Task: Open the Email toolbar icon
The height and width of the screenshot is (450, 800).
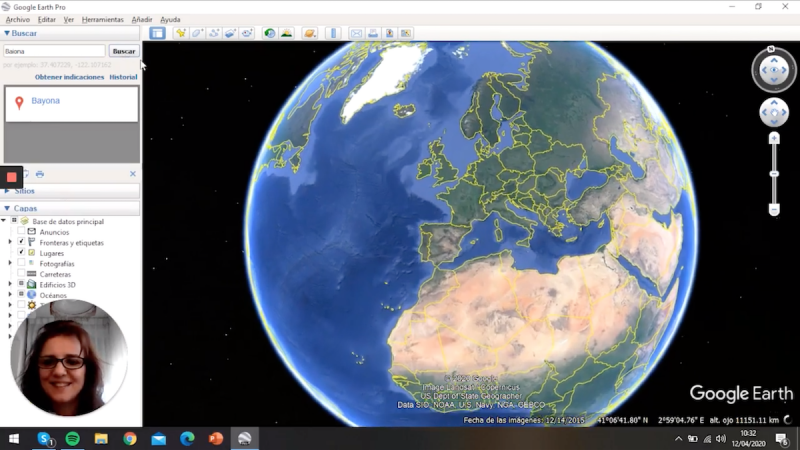Action: [x=356, y=33]
